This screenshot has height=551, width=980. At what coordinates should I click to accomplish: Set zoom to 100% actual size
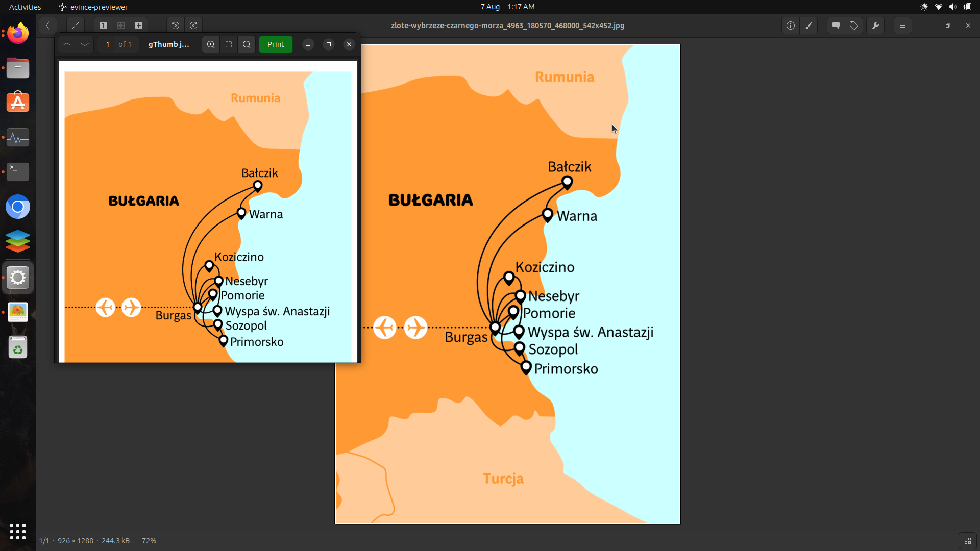pyautogui.click(x=103, y=26)
